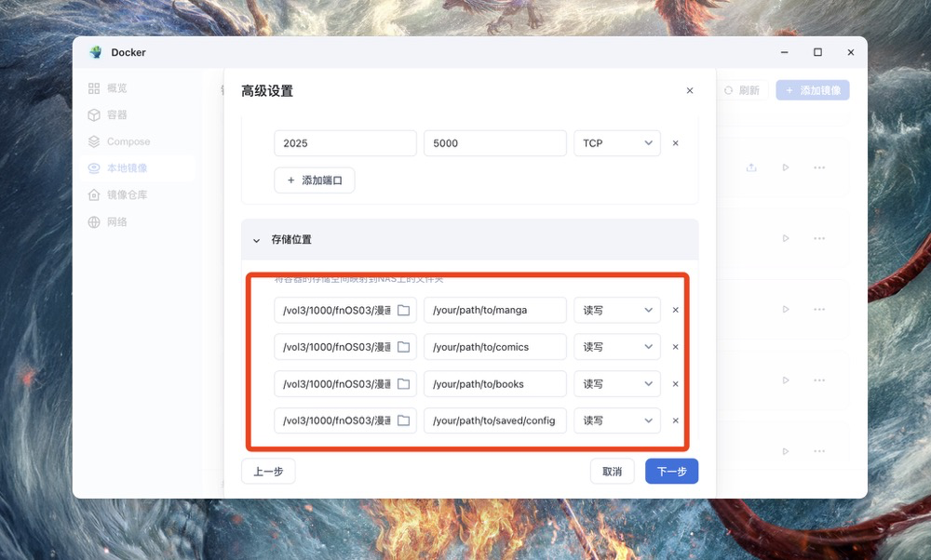This screenshot has width=931, height=560.
Task: Edit the local port 2025 field
Action: point(345,143)
